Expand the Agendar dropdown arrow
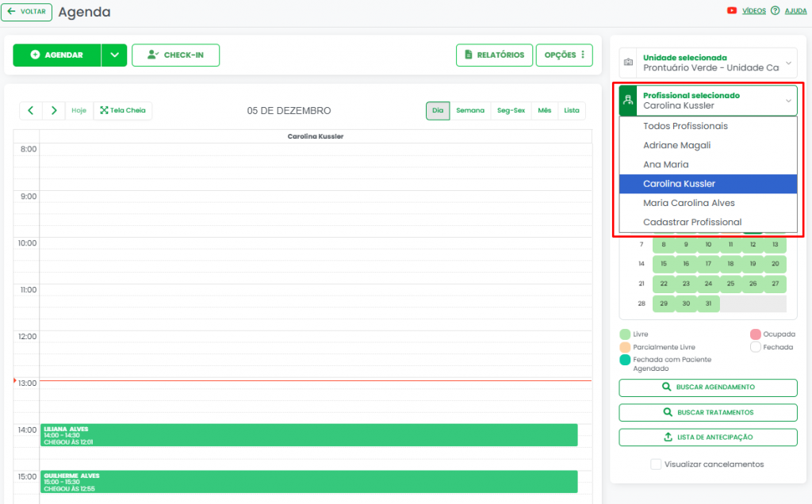This screenshot has height=504, width=812. 114,55
